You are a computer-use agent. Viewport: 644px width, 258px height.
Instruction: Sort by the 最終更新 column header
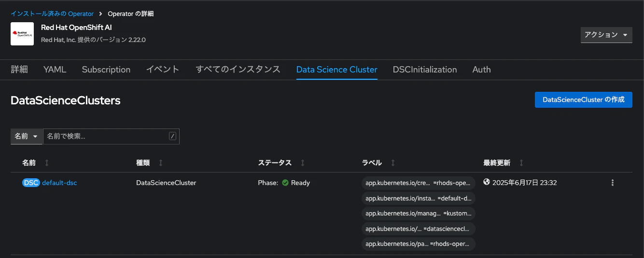[x=497, y=163]
